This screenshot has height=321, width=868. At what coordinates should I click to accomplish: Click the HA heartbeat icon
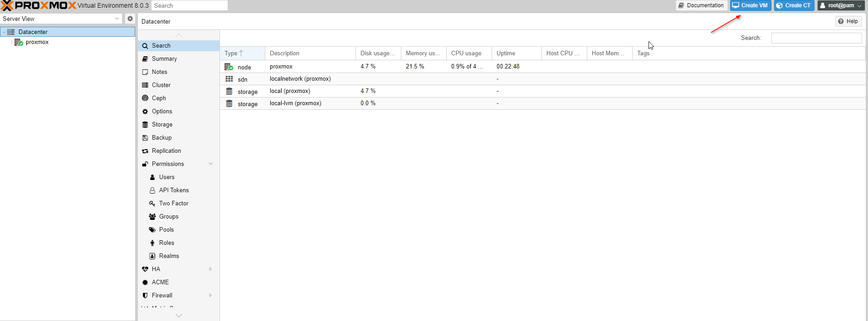(x=145, y=269)
